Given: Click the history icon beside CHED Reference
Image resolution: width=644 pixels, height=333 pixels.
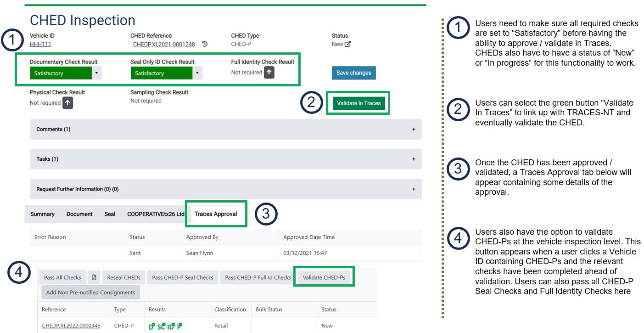Looking at the screenshot, I should [205, 44].
